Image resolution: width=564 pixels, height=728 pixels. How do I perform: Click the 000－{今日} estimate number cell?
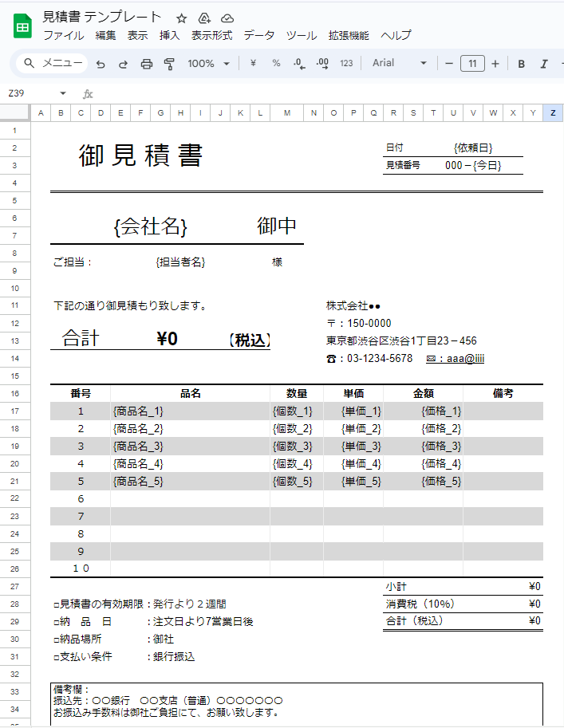473,165
